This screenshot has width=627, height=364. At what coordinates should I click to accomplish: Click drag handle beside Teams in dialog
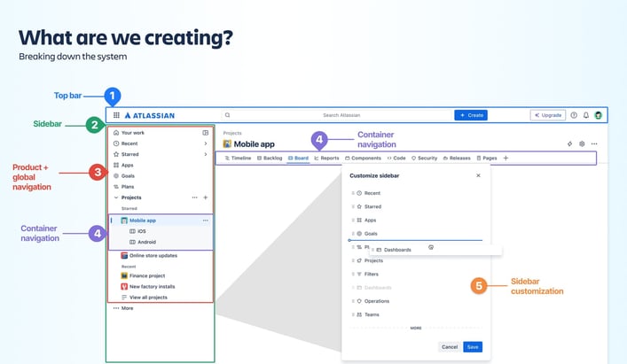coord(353,314)
